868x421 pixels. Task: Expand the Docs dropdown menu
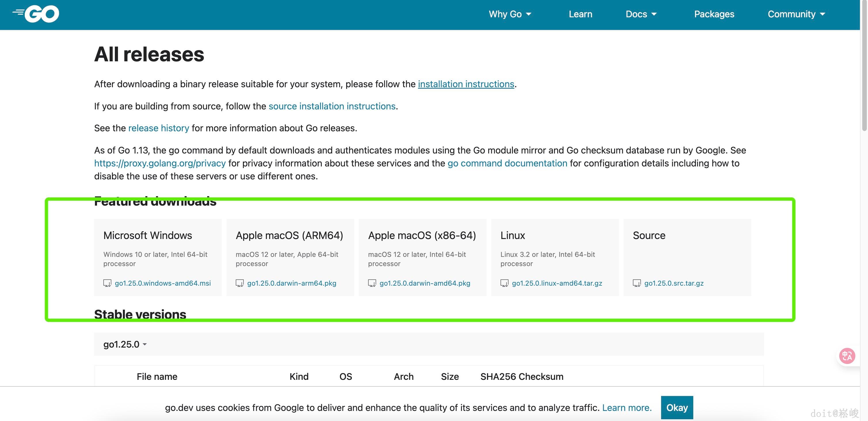[x=641, y=14]
